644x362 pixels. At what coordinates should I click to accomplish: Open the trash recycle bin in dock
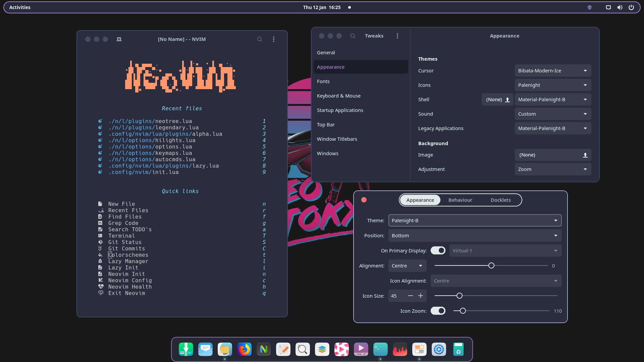(458, 349)
